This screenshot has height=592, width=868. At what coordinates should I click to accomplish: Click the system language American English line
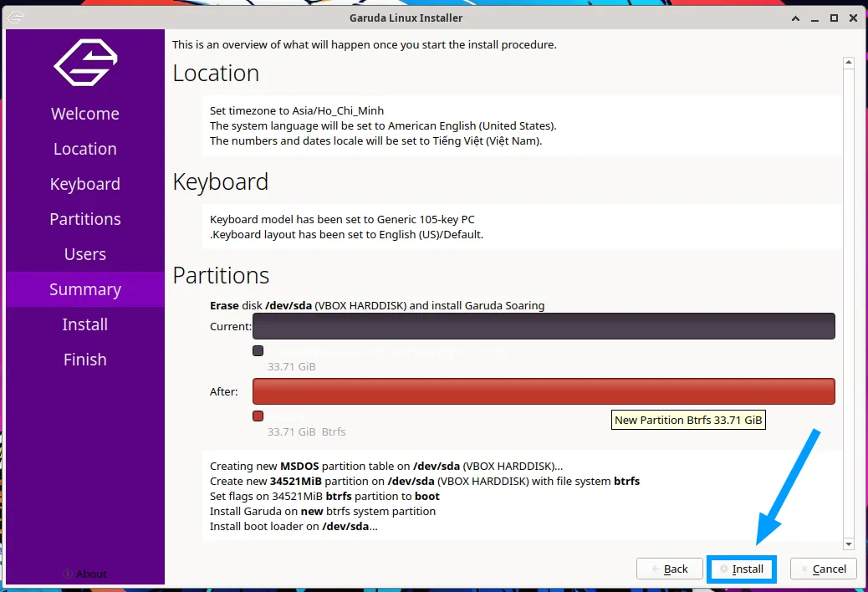pos(383,125)
